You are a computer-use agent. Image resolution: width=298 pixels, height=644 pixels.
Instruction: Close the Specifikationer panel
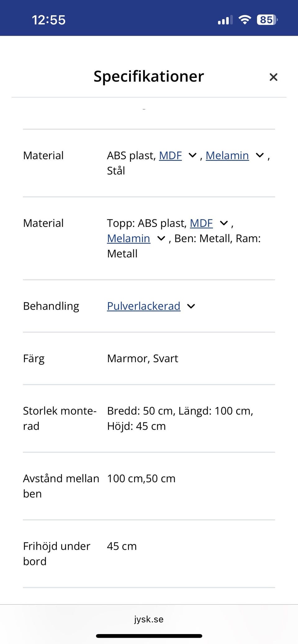273,77
